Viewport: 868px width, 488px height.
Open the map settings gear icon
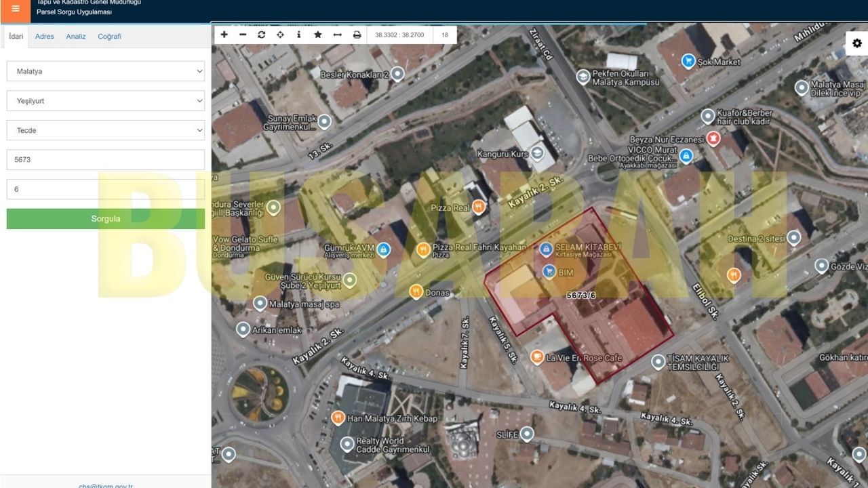857,43
